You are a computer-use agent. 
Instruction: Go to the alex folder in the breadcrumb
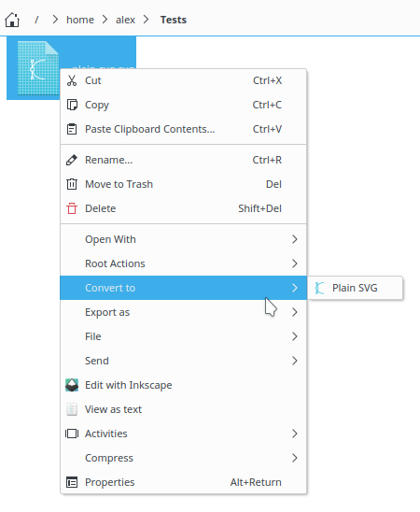coord(125,20)
